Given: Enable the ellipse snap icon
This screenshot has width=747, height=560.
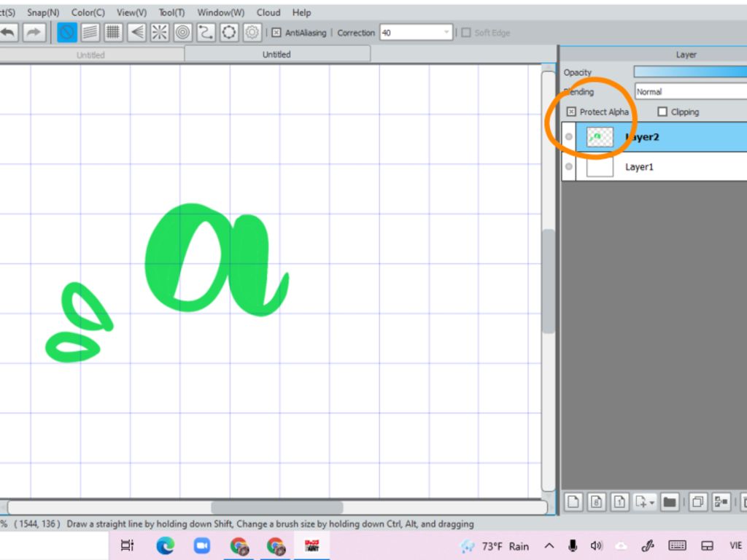Looking at the screenshot, I should point(228,32).
